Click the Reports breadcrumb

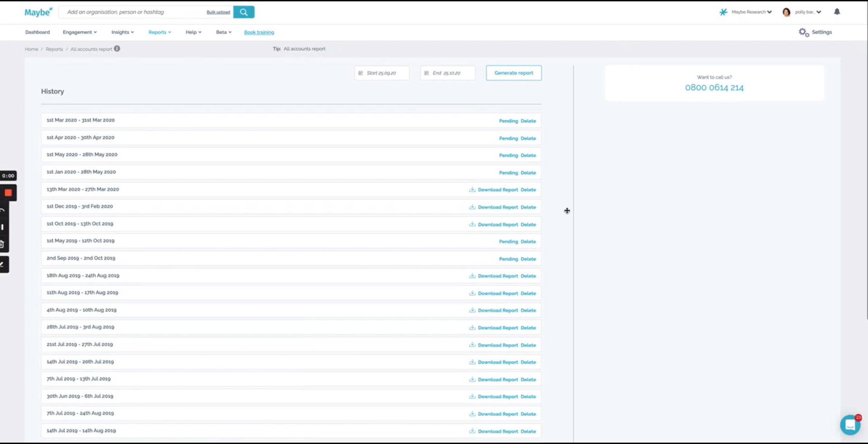click(54, 49)
